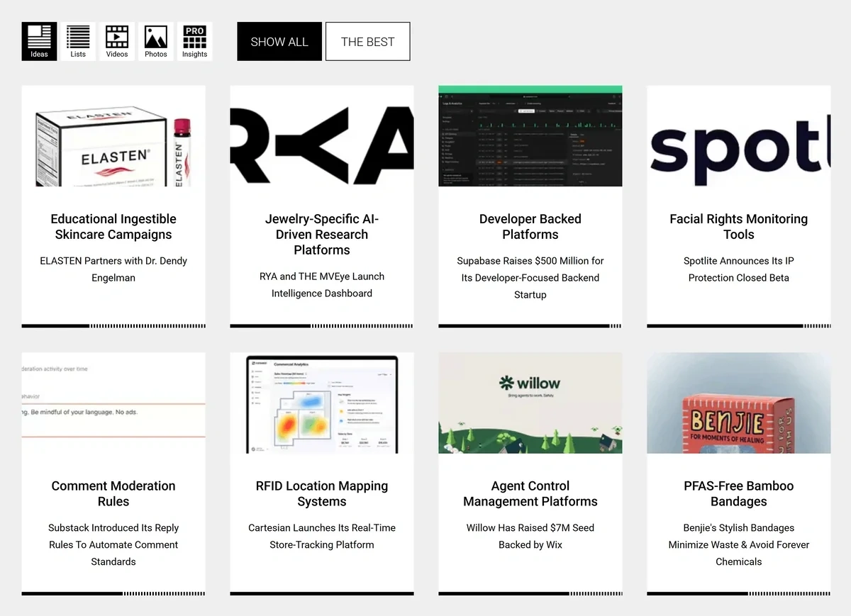This screenshot has width=851, height=616.
Task: Open Developer Backed Platforms title
Action: click(530, 227)
